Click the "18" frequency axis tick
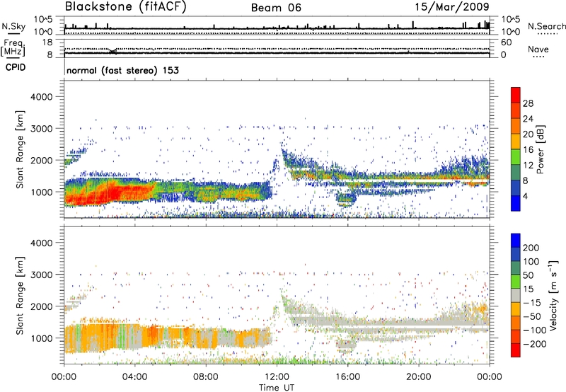The height and width of the screenshot is (392, 566). 47,42
